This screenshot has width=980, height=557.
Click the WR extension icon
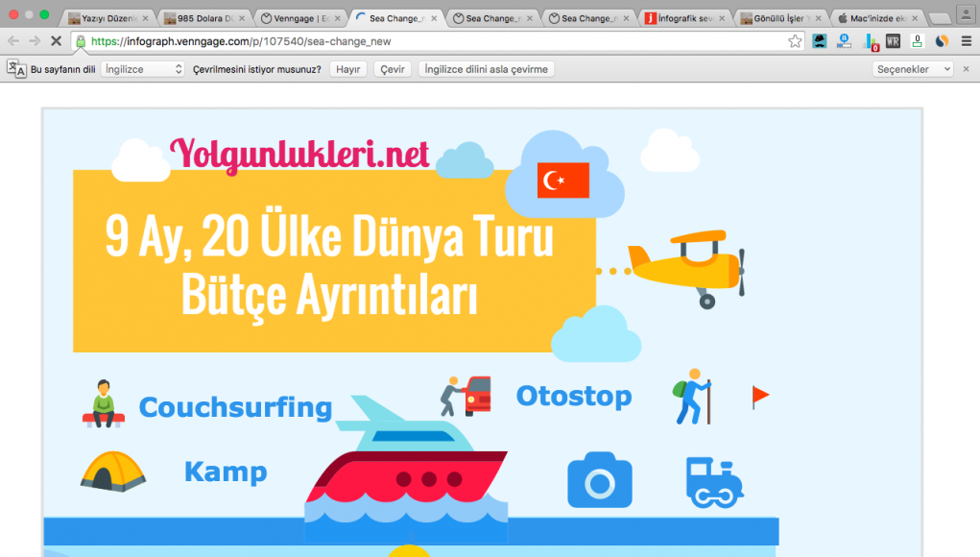pyautogui.click(x=893, y=41)
